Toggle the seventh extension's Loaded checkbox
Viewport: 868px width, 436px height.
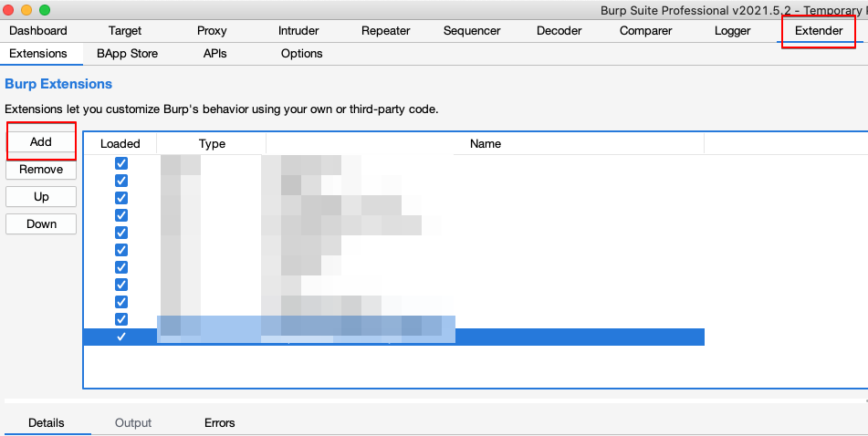coord(121,267)
